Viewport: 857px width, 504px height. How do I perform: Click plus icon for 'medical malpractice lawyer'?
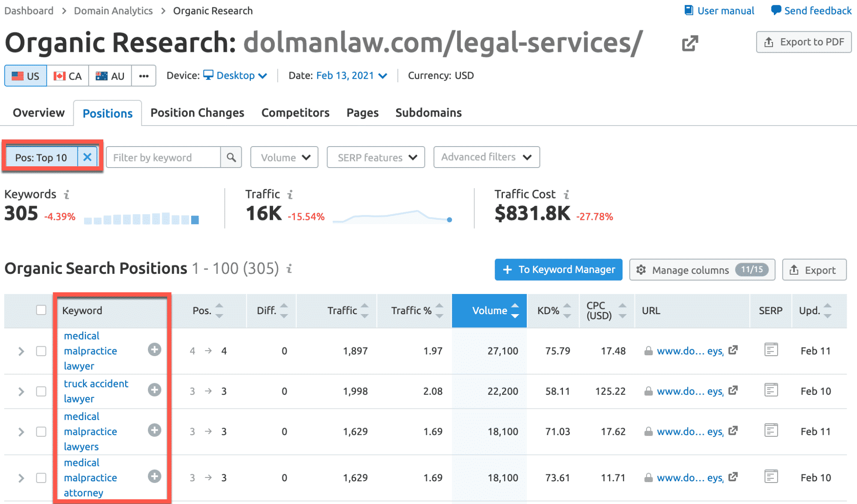click(x=154, y=350)
